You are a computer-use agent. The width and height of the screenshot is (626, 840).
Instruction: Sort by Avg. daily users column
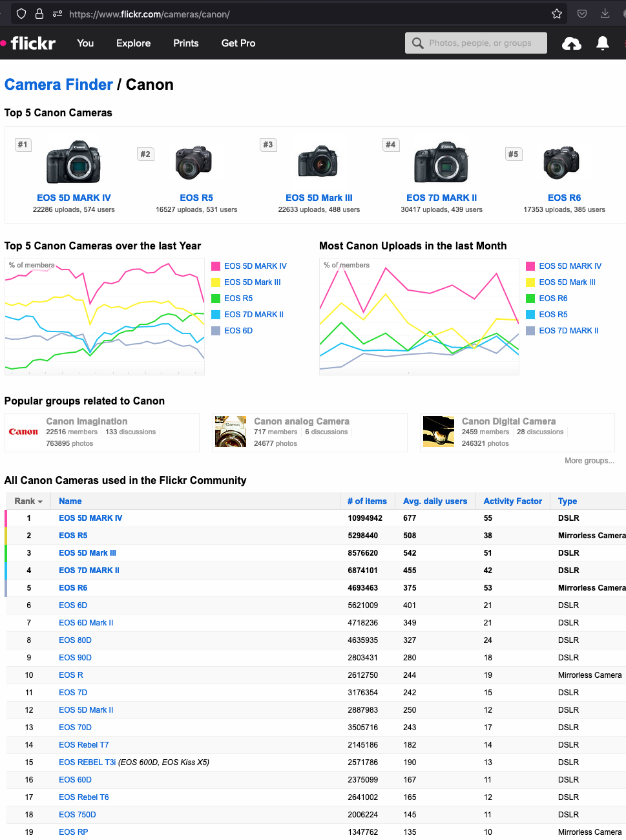point(435,501)
